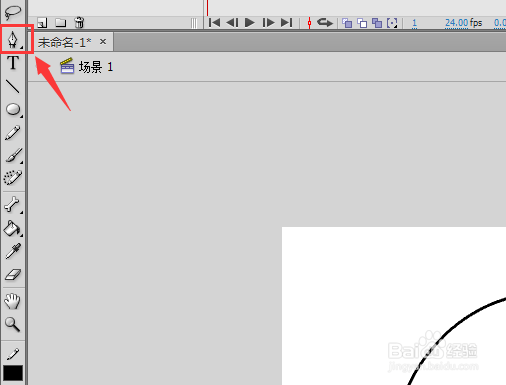The height and width of the screenshot is (385, 506).
Task: Select the Bone tool
Action: (13, 204)
